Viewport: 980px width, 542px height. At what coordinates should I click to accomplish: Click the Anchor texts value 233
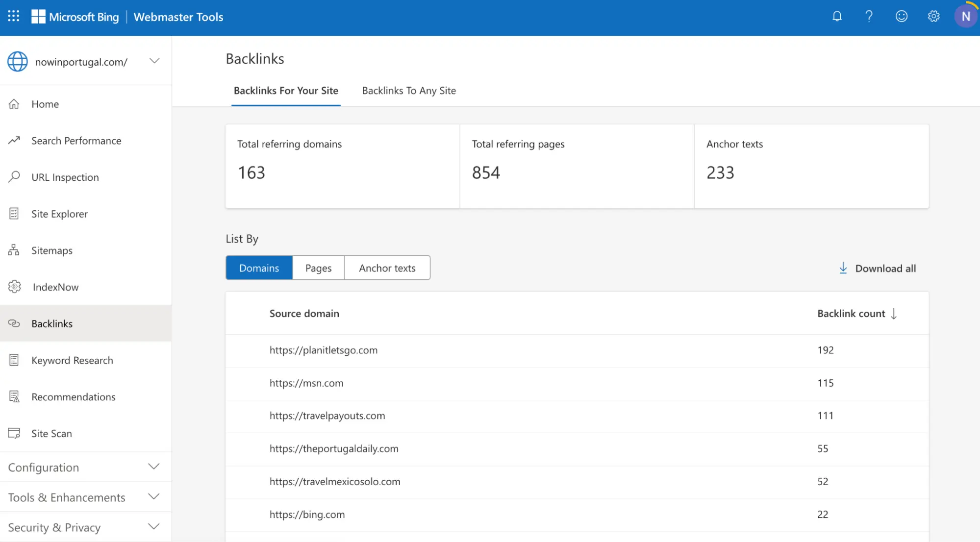(720, 172)
